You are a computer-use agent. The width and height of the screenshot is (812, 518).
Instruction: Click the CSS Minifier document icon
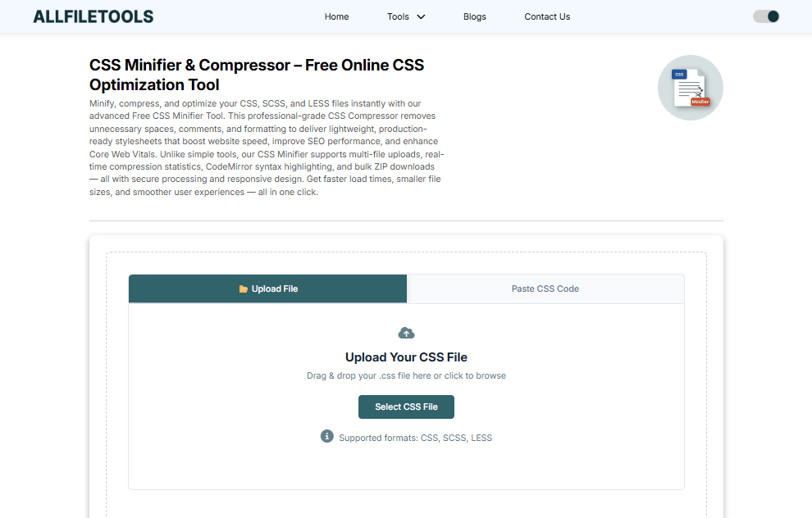(x=690, y=88)
